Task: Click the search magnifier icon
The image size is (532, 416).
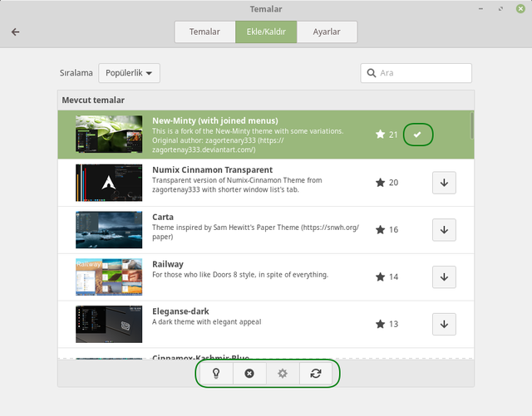Action: (x=372, y=73)
